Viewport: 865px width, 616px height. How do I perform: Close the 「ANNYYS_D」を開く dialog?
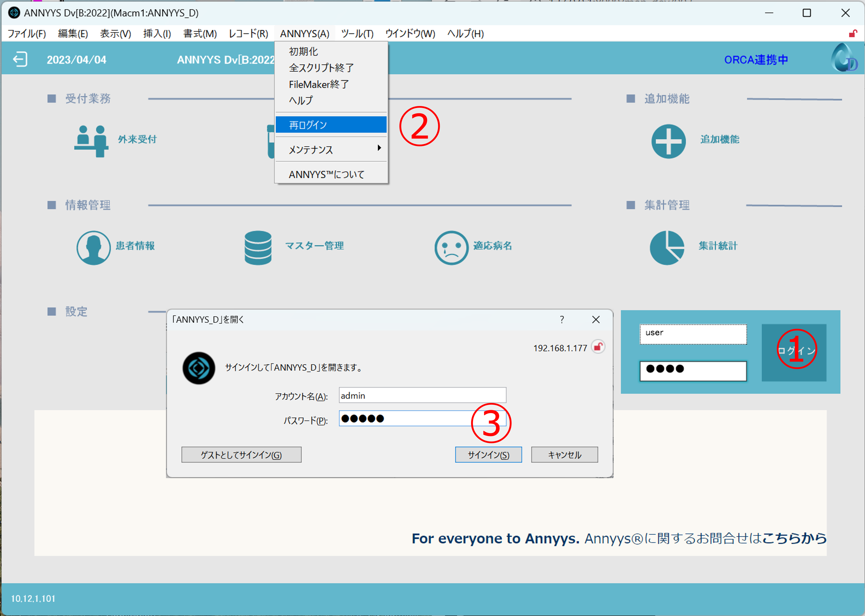[x=596, y=319]
